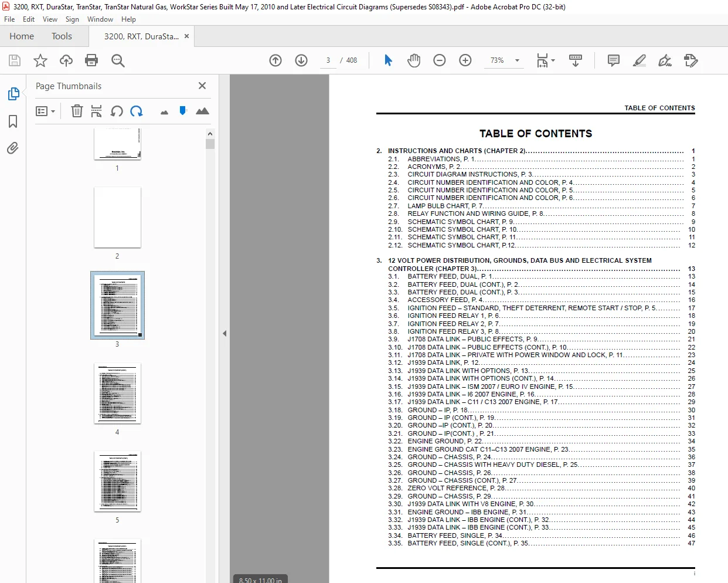
Task: Delete selected page with trash icon
Action: (77, 111)
